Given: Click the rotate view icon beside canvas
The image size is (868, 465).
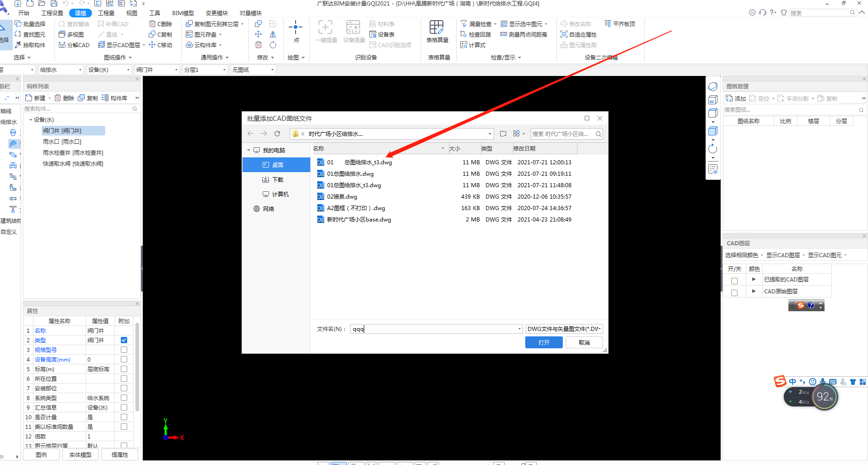Looking at the screenshot, I should point(713,149).
